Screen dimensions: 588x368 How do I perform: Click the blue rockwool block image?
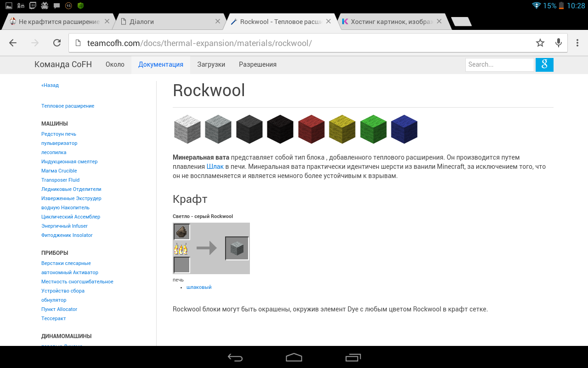pyautogui.click(x=404, y=129)
